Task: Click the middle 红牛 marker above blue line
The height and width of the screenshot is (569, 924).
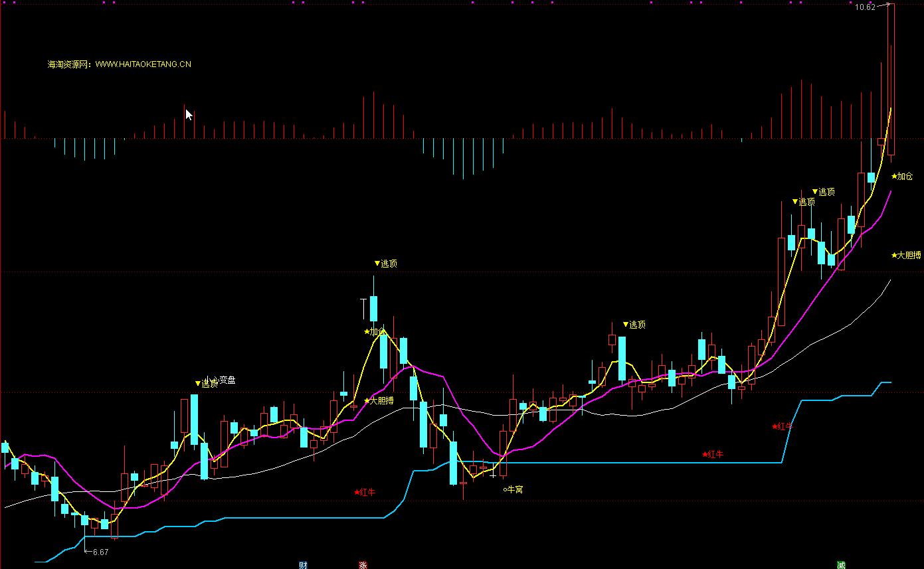Action: tap(713, 455)
